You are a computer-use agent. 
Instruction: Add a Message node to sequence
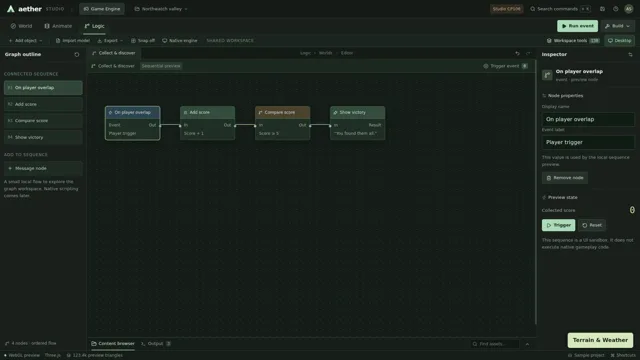pos(43,168)
